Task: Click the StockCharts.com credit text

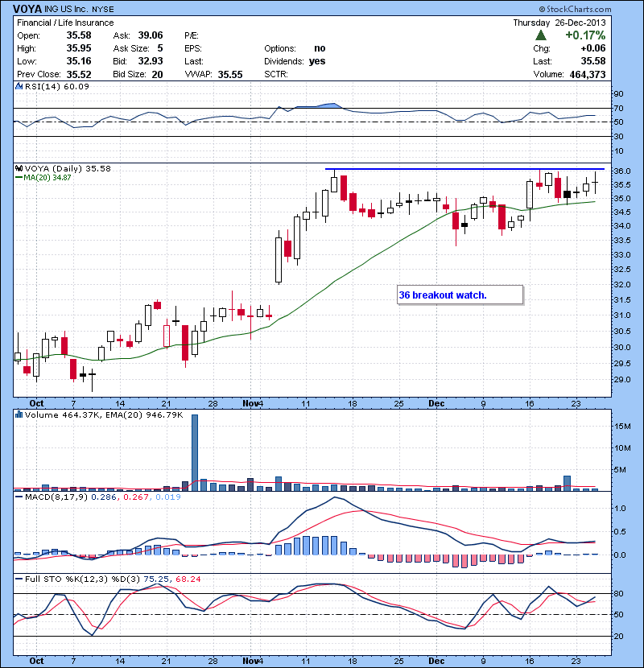Action: [575, 9]
